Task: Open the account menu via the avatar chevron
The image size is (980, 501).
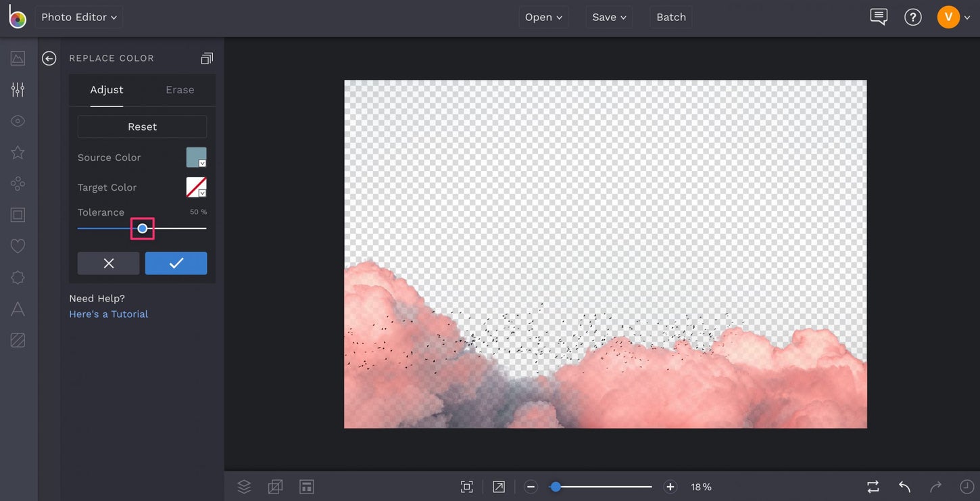Action: click(x=966, y=17)
